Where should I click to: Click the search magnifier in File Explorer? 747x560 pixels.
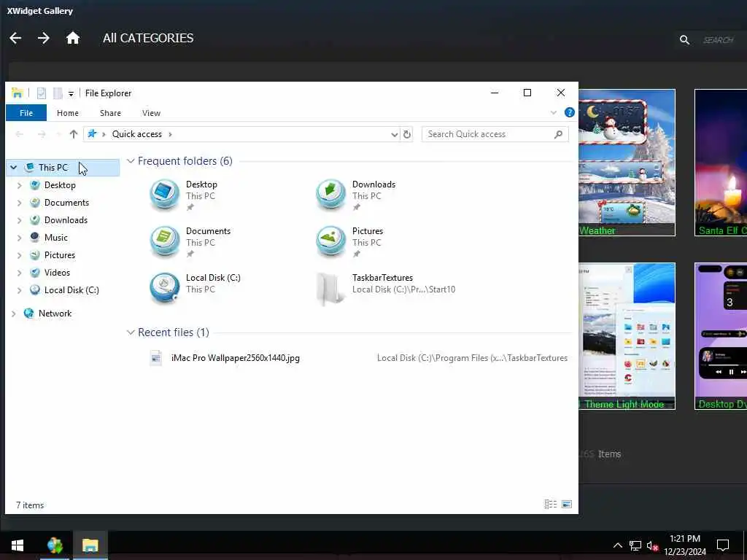(x=558, y=134)
